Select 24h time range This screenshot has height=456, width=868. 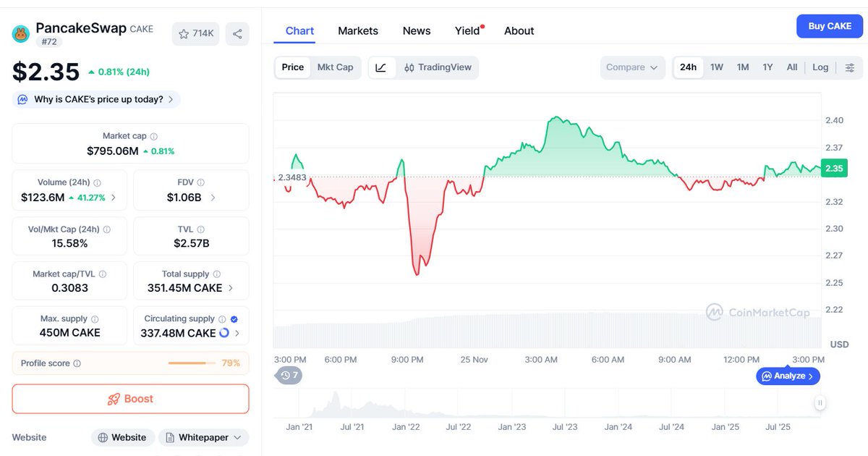click(x=689, y=67)
